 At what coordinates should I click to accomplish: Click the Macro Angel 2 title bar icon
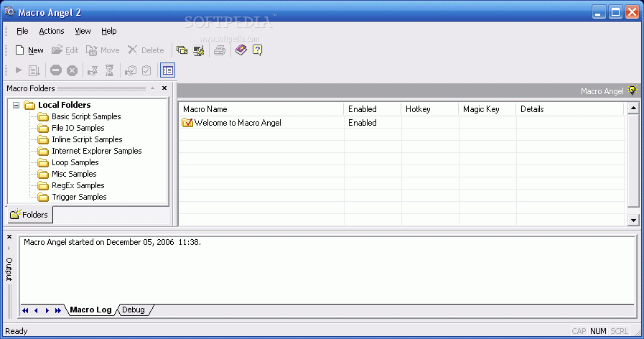coord(9,11)
